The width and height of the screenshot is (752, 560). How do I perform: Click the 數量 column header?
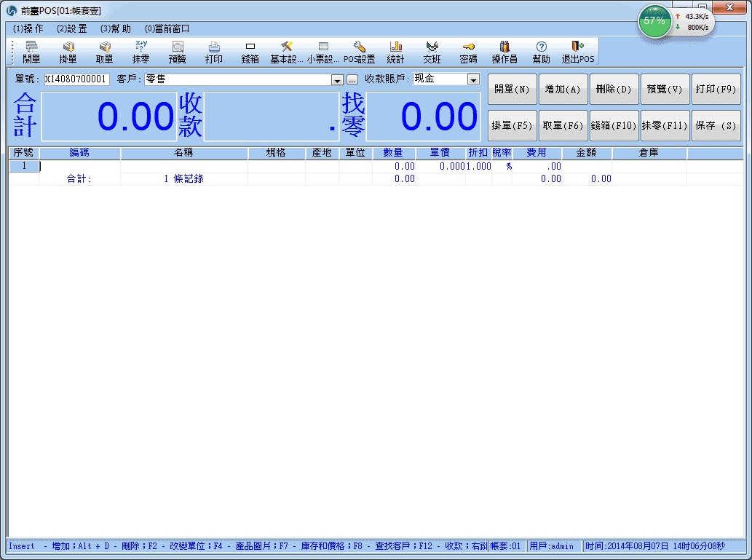coord(393,153)
